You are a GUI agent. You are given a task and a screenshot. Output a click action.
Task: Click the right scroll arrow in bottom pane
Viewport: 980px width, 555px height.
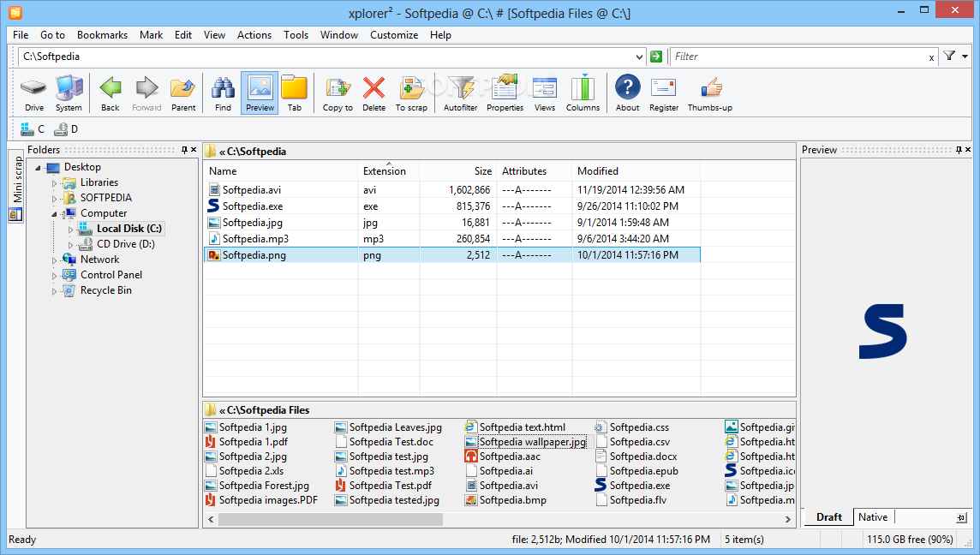(x=787, y=519)
